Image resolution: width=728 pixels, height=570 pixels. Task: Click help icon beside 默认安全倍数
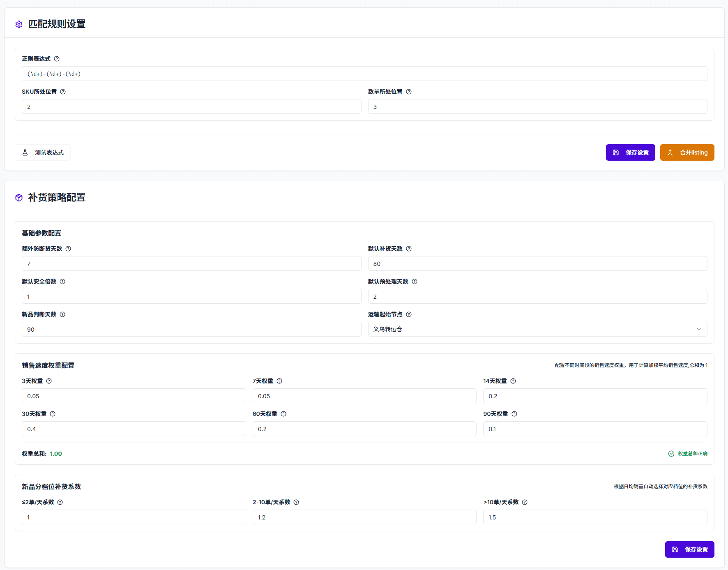click(x=62, y=282)
